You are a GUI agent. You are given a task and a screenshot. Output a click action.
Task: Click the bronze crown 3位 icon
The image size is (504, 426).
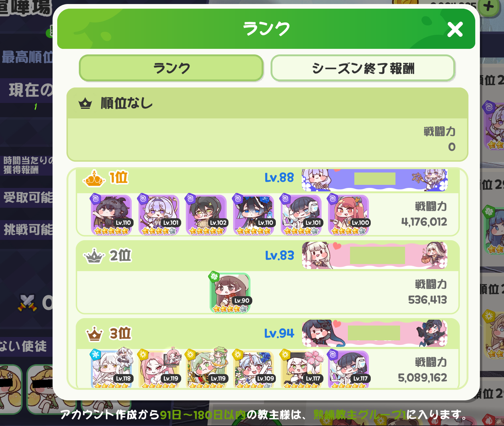tap(94, 334)
